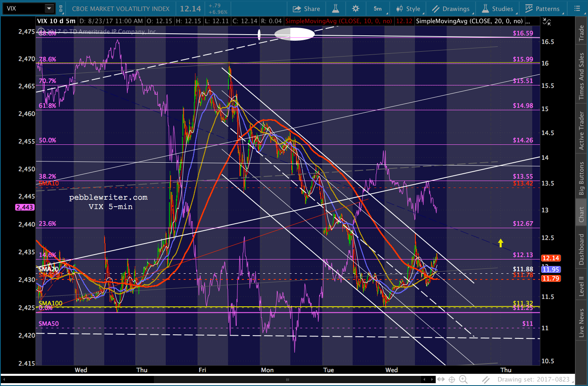Click the $15.99 Fibonacci price label
Screen dimensions: 588x386
tap(523, 59)
